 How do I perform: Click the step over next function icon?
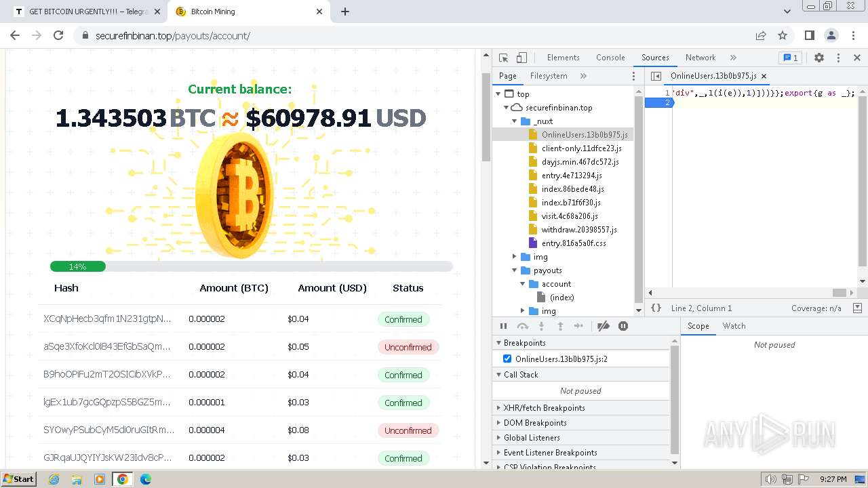coord(522,326)
